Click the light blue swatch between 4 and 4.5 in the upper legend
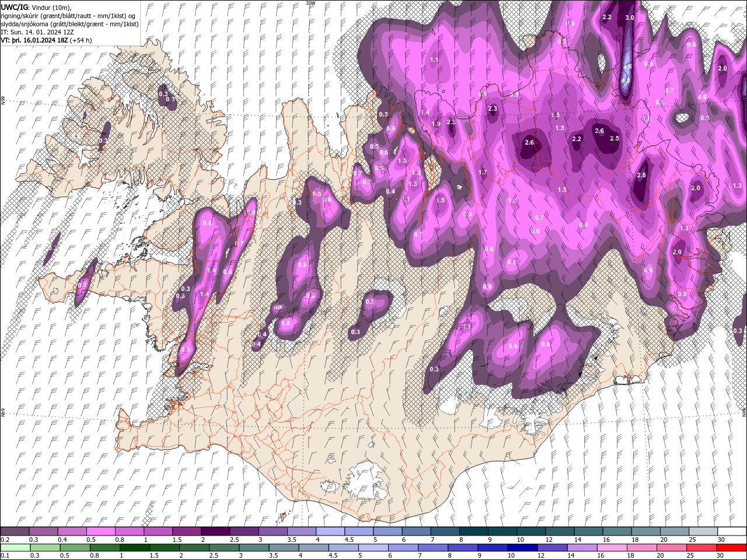 click(330, 531)
